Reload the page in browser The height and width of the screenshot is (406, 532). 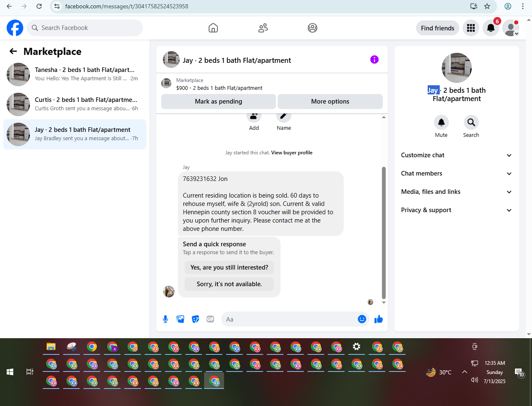click(x=39, y=6)
